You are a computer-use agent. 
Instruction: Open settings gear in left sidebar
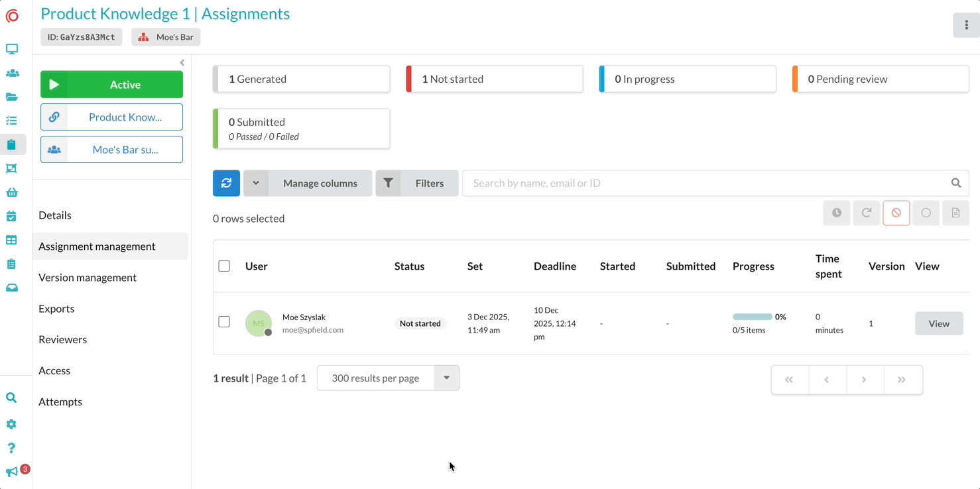(x=11, y=424)
